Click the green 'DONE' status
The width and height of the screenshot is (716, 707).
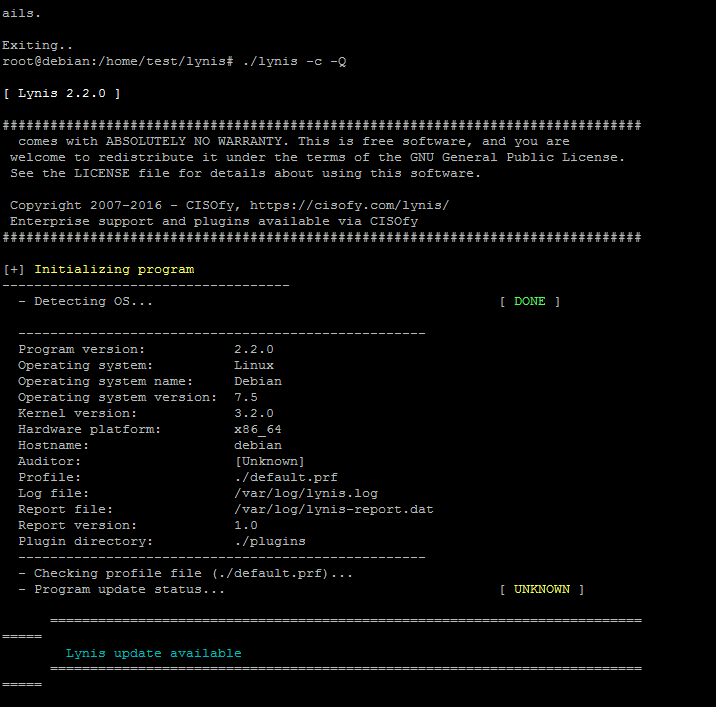[x=530, y=301]
